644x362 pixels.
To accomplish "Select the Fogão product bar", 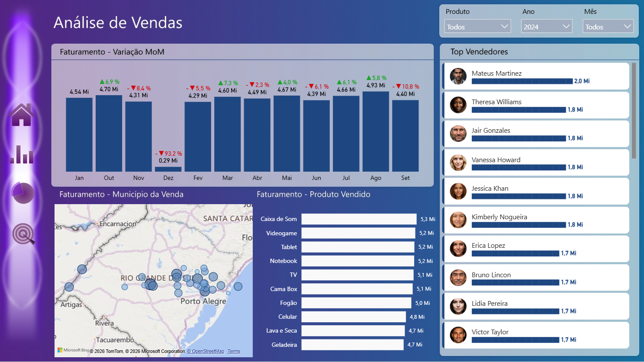I will coord(357,303).
